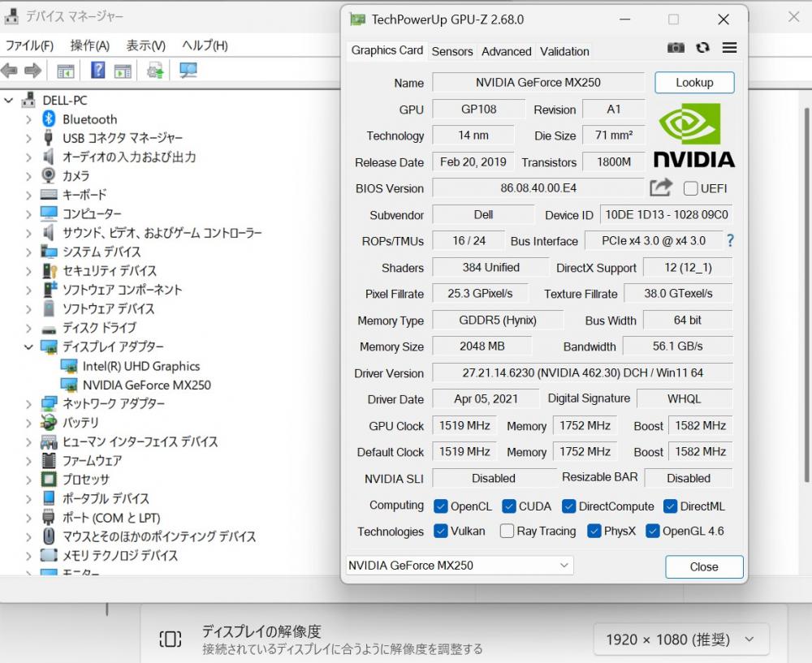812x663 pixels.
Task: Switch to the Sensors tab
Action: click(x=451, y=51)
